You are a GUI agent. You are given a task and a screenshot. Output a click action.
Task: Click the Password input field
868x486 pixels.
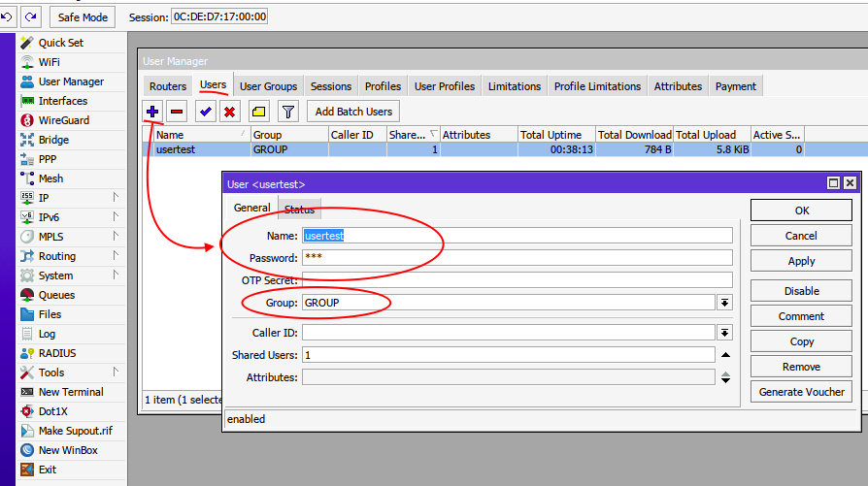click(517, 258)
